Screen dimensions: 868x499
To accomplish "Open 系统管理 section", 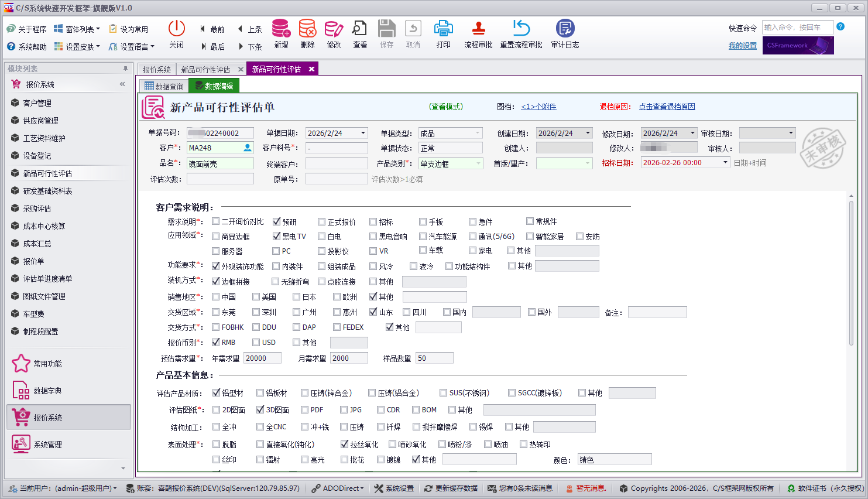I will [68, 445].
